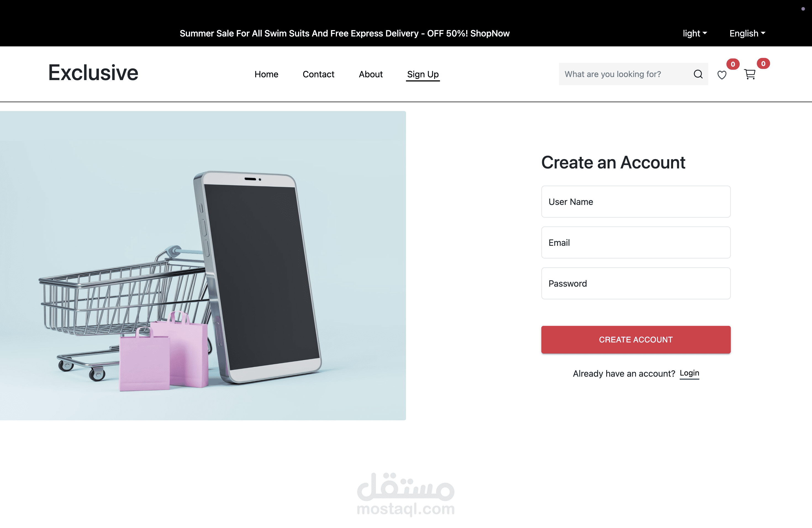Select the Sign Up nav item
The height and width of the screenshot is (528, 812).
pos(423,74)
